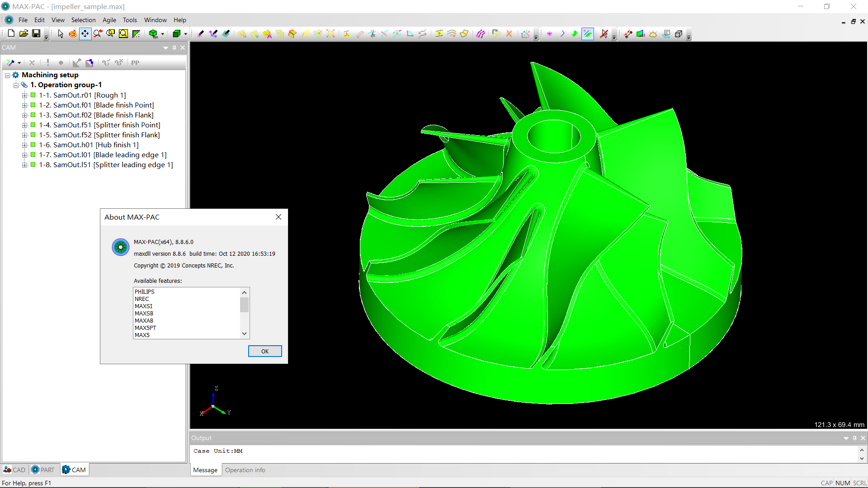Toggle the green status box of 1-7. SamOut.l01

point(33,155)
